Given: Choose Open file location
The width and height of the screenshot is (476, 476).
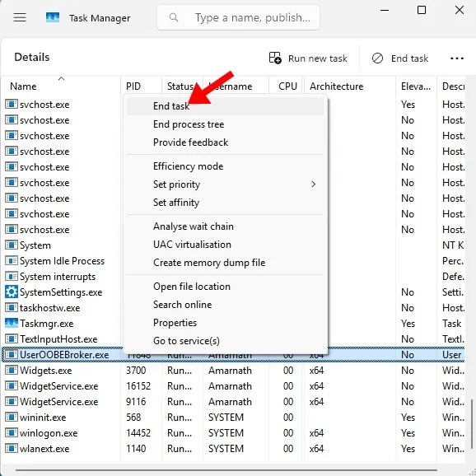Looking at the screenshot, I should pos(226,287).
